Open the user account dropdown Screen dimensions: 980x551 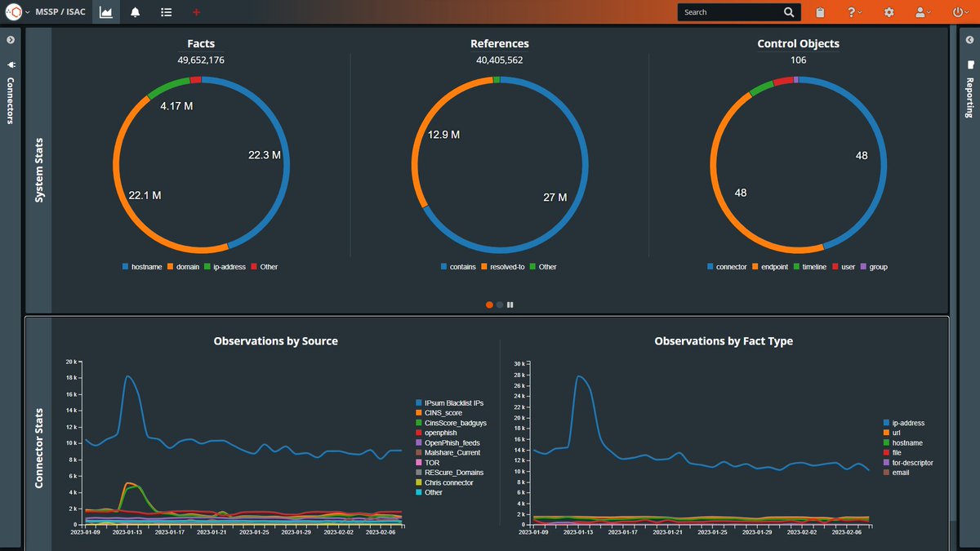pos(920,11)
